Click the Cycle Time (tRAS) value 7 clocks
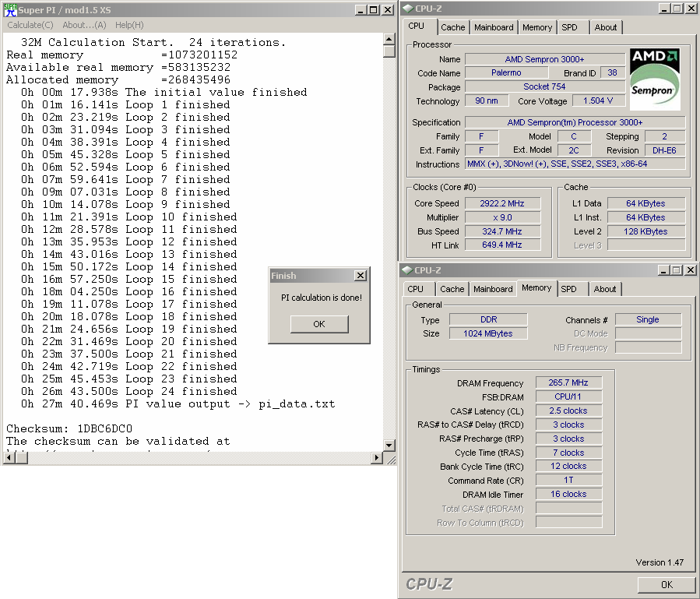 [568, 453]
